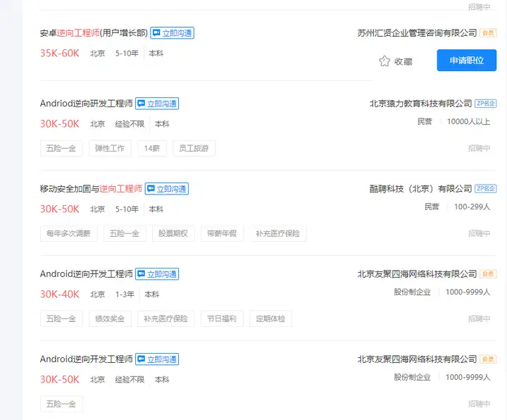Image resolution: width=507 pixels, height=420 pixels.
Task: Select the 弹性工作 benefit tag
Action: (109, 148)
